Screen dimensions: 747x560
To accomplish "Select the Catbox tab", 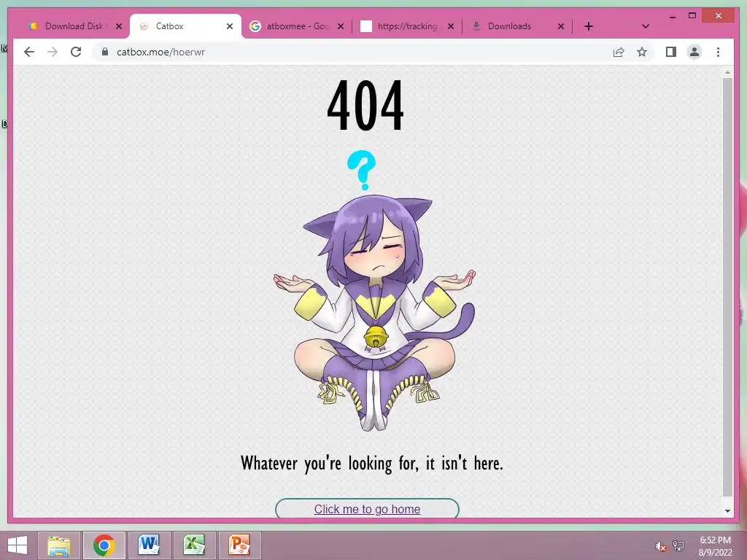I will click(x=186, y=26).
